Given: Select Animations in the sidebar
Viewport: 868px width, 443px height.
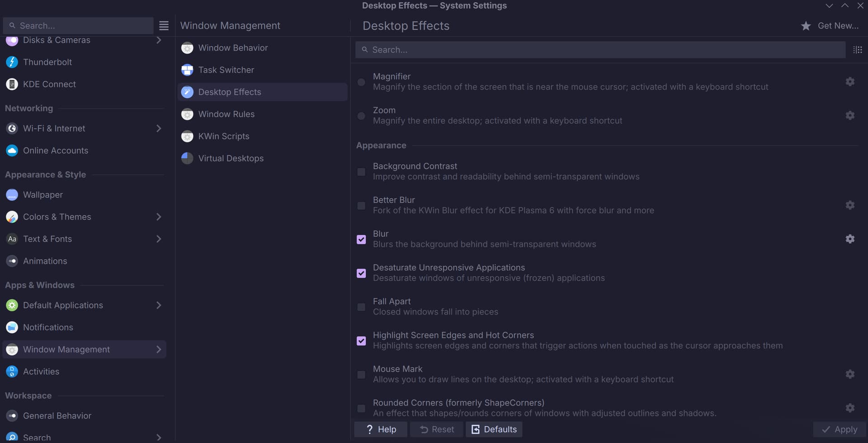Looking at the screenshot, I should coord(85,261).
